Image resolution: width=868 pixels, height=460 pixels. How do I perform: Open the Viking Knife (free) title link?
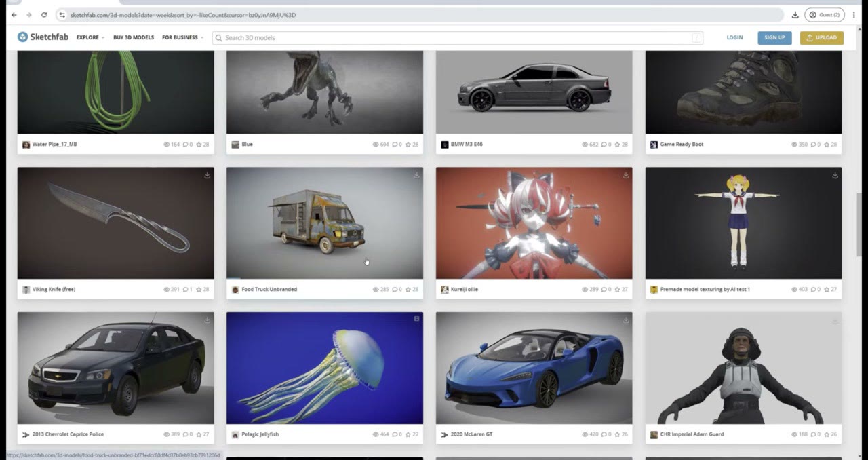[x=54, y=290]
